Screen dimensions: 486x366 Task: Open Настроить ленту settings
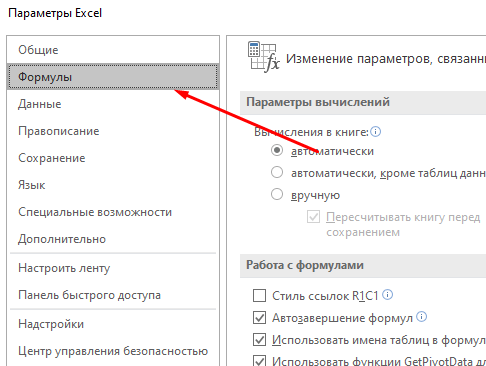[x=113, y=268]
